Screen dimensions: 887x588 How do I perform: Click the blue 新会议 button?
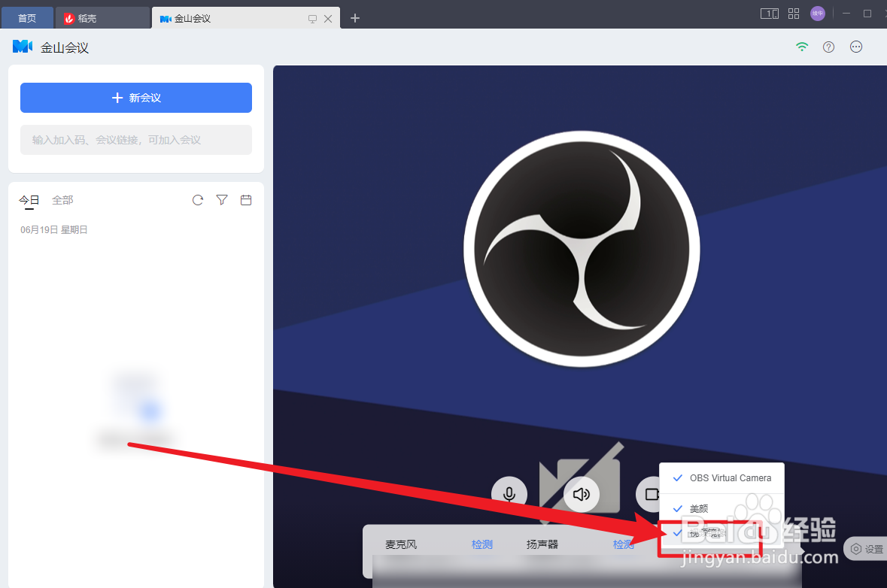[135, 98]
